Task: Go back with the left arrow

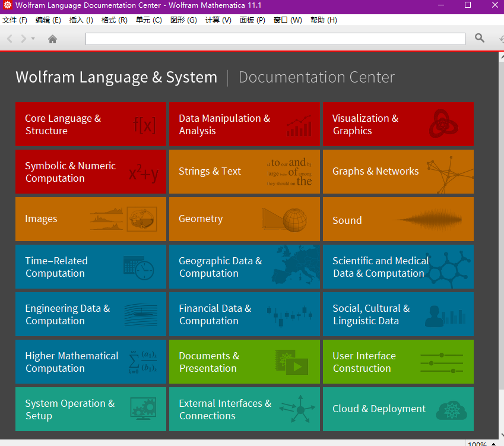Action: coord(10,39)
